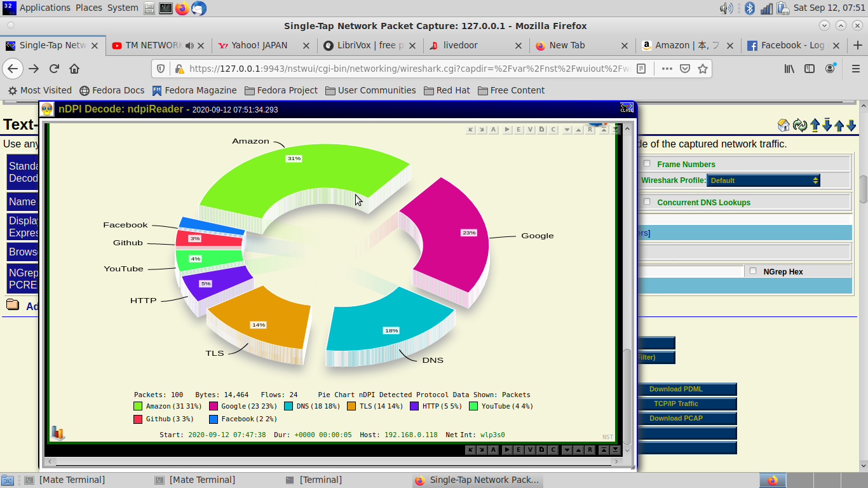Show sidebars icon in Firefox toolbar
The width and height of the screenshot is (868, 488).
810,69
